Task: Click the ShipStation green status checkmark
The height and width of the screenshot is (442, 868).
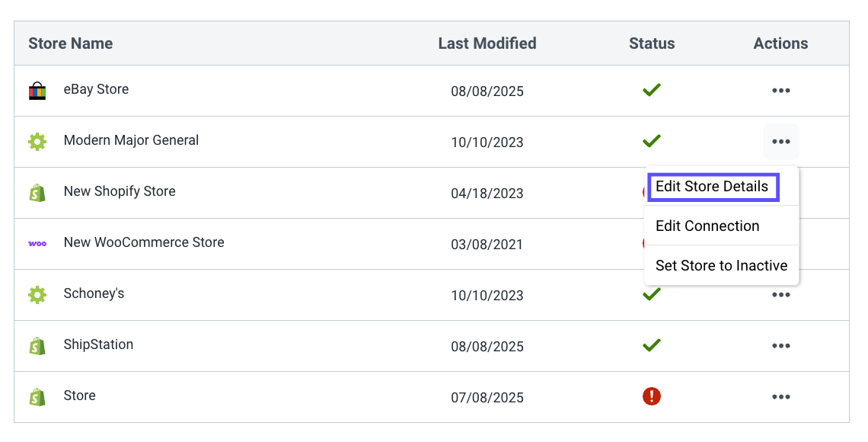Action: (x=651, y=345)
